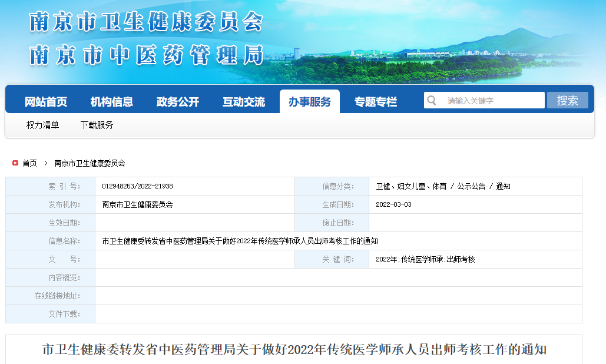
Task: Open the 下载服务 submenu link
Action: point(97,125)
